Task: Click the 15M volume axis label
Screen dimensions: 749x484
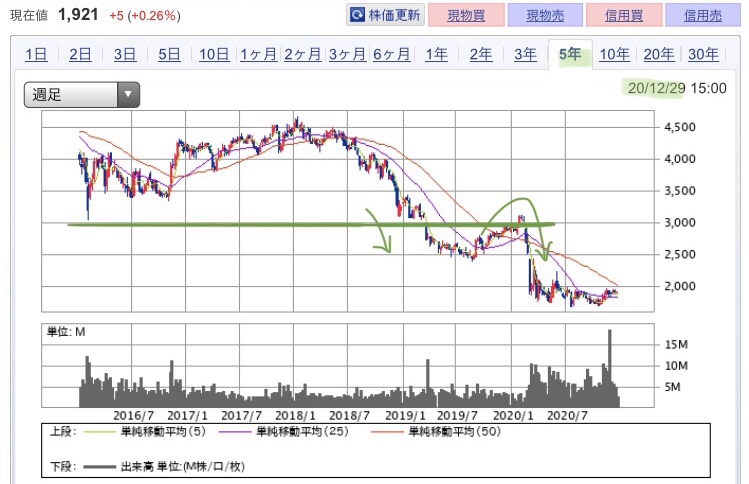Action: click(676, 344)
